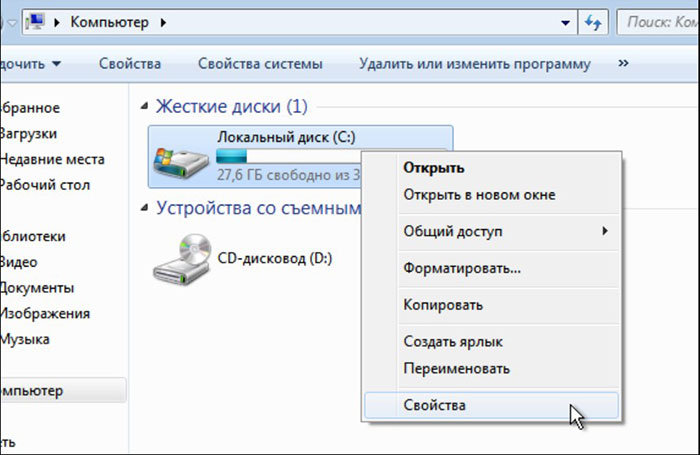
Task: Click the search field Поиск
Action: pyautogui.click(x=658, y=22)
